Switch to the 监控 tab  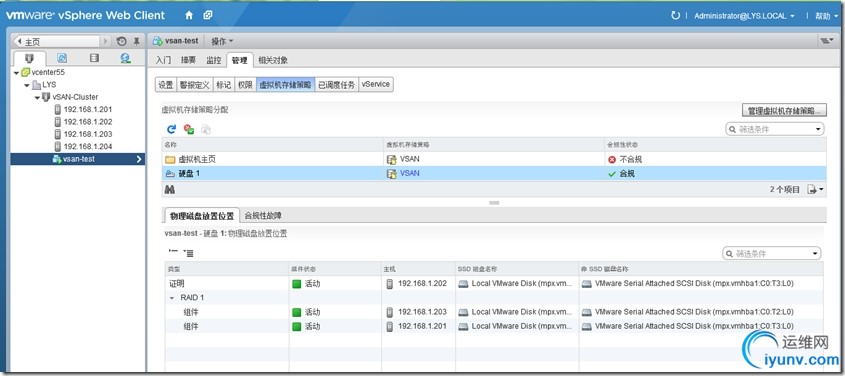(x=213, y=60)
